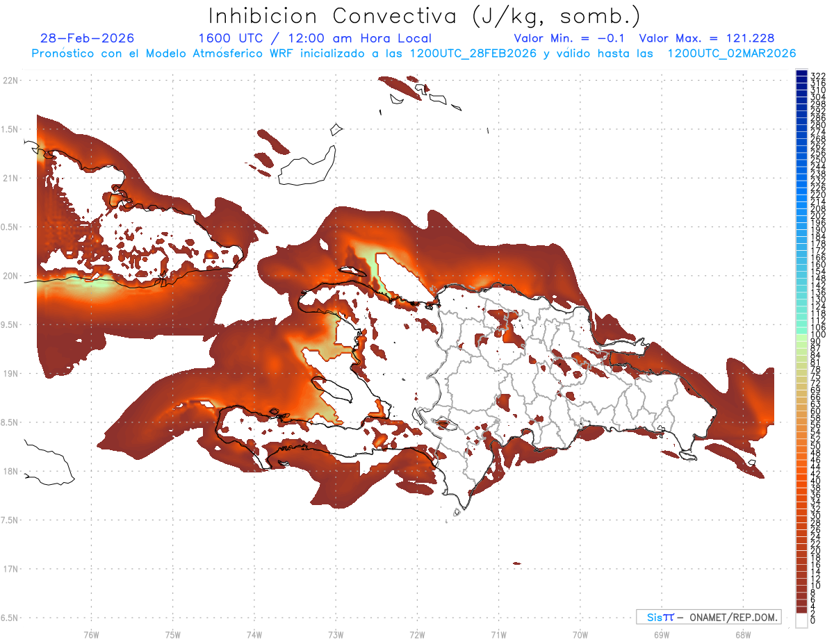
Task: Click the '18N' latitude label
Action: coord(10,471)
